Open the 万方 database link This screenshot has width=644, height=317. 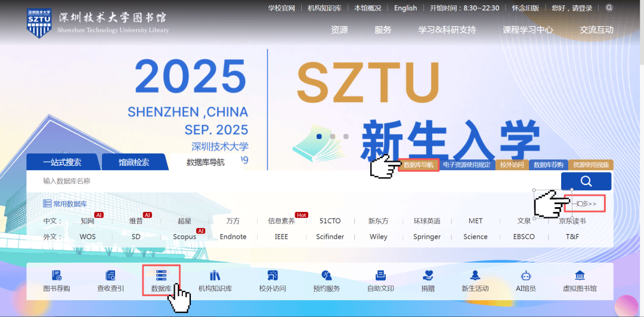tap(233, 221)
